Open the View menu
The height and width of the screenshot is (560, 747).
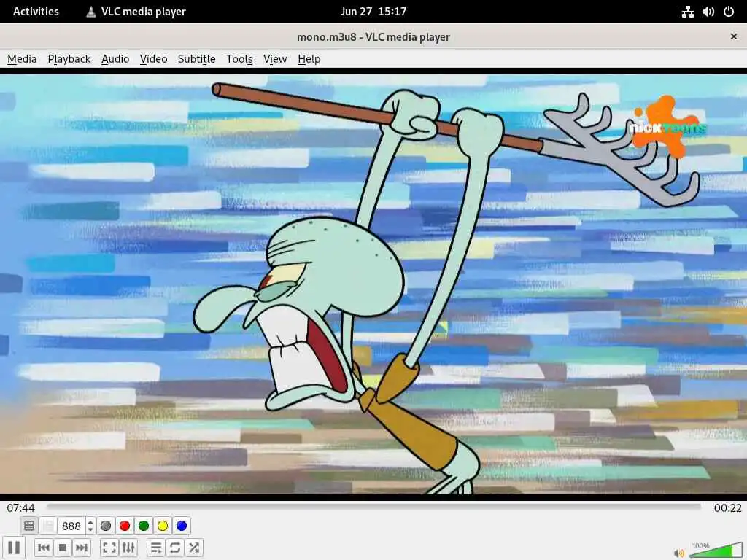(x=275, y=59)
